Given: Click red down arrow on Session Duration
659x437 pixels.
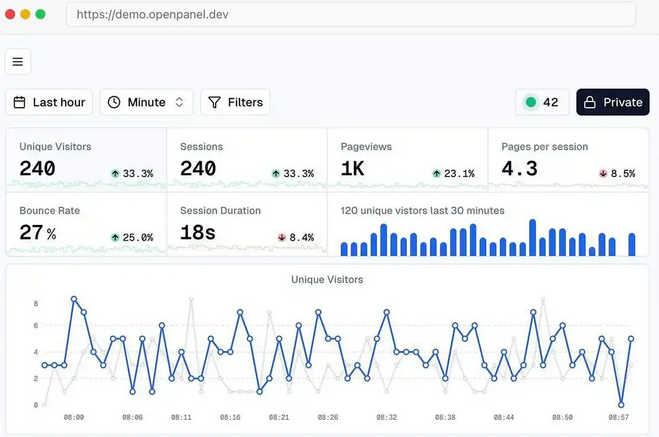Looking at the screenshot, I should 282,237.
